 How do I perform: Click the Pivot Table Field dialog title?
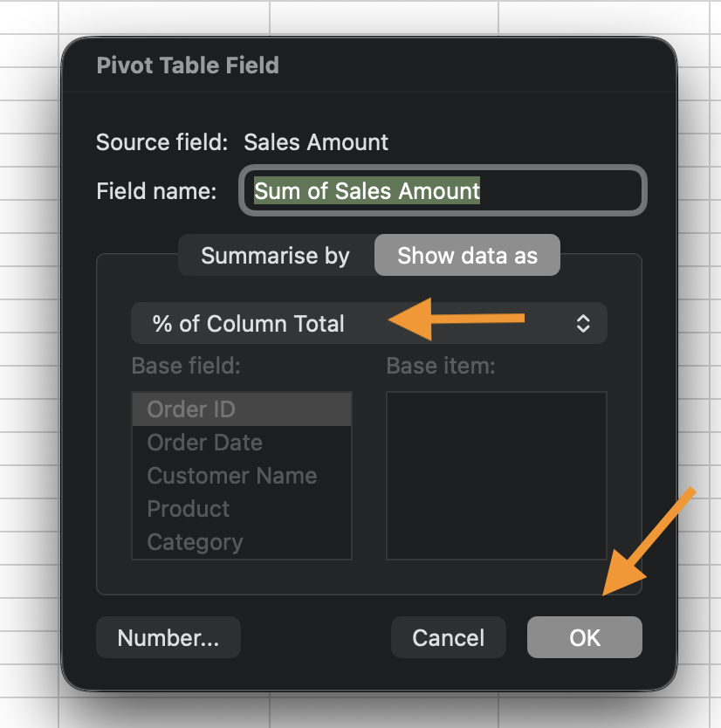pos(188,65)
